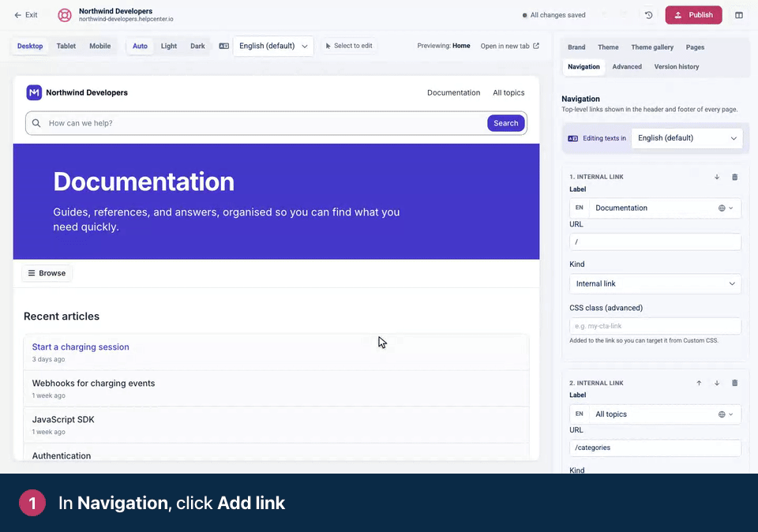Open the Version history tab
Screen dimensions: 758x532
click(x=677, y=66)
